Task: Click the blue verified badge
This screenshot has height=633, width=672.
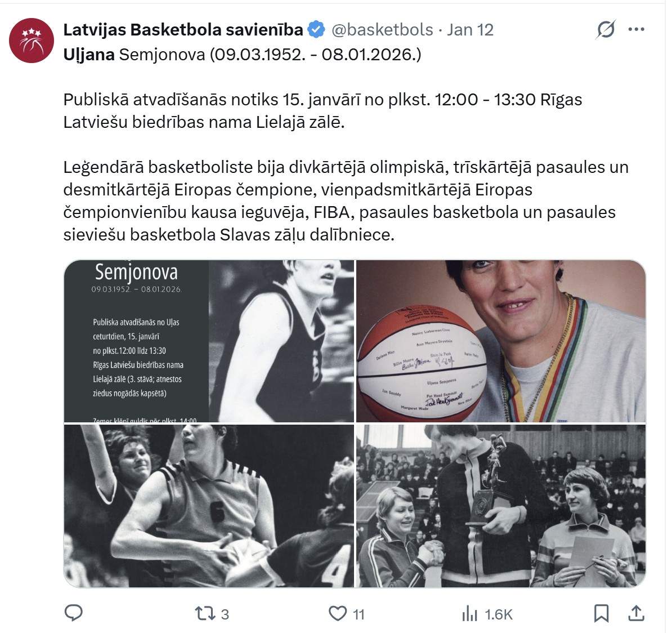Action: point(316,30)
